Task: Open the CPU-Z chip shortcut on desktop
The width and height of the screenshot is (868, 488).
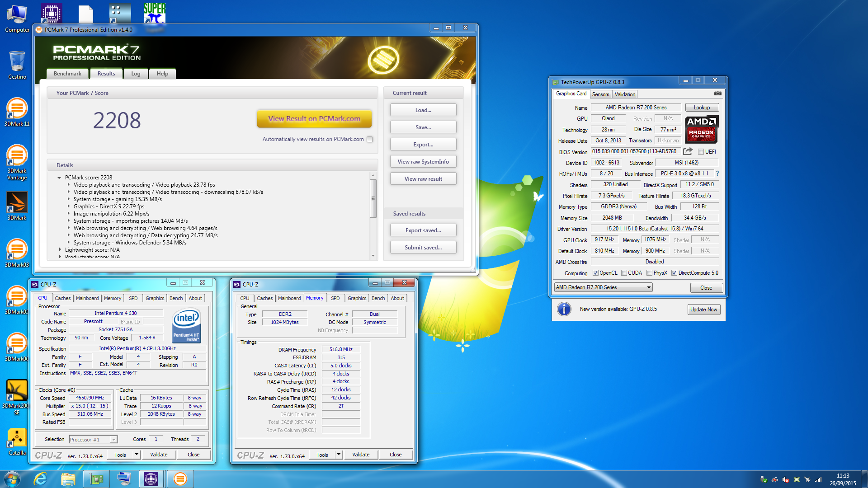Action: pyautogui.click(x=51, y=14)
